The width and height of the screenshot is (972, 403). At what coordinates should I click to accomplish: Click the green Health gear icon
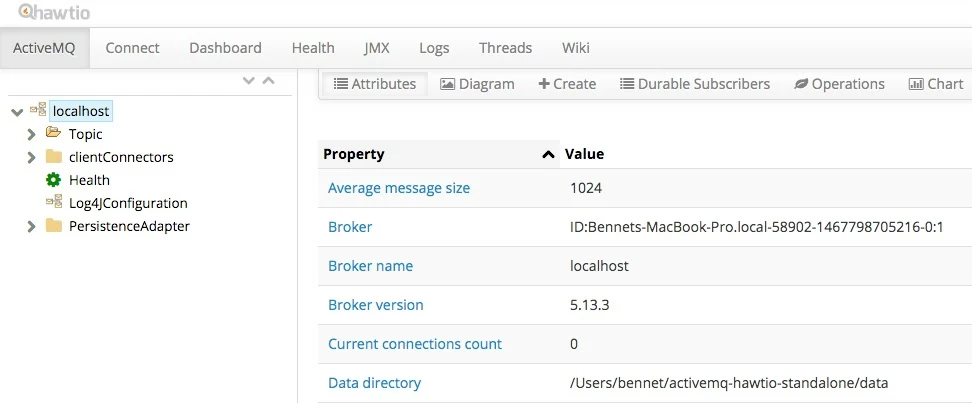(x=53, y=180)
